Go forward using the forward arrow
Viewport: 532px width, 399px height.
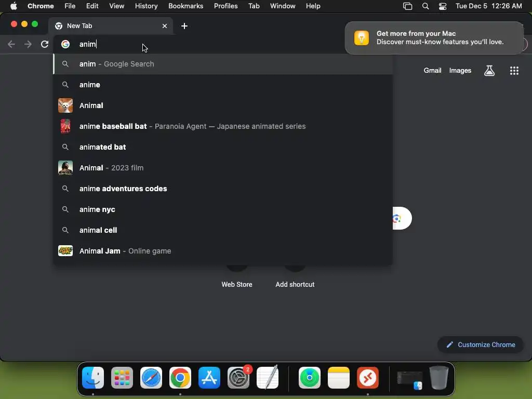[28, 44]
